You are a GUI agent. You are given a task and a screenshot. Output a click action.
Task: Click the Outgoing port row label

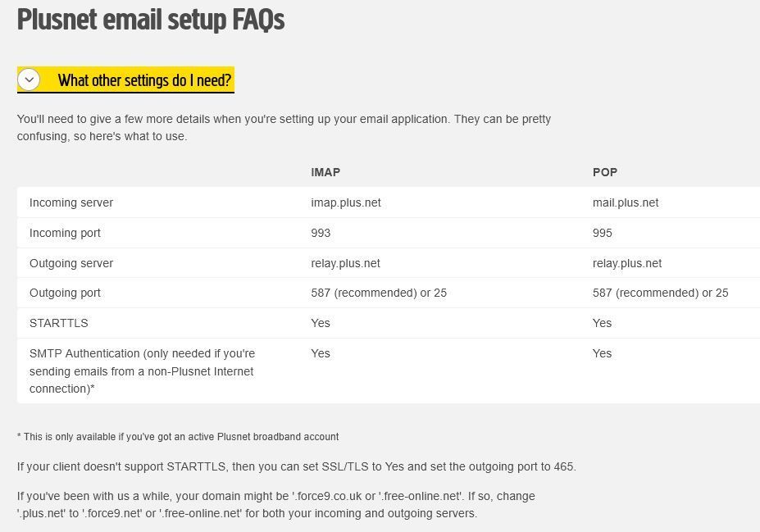point(65,293)
